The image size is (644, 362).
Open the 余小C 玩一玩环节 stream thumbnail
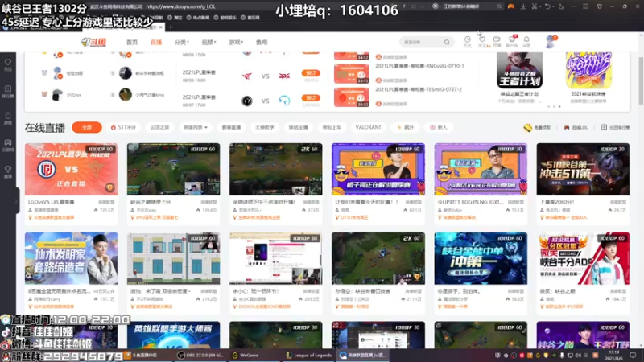coord(275,258)
